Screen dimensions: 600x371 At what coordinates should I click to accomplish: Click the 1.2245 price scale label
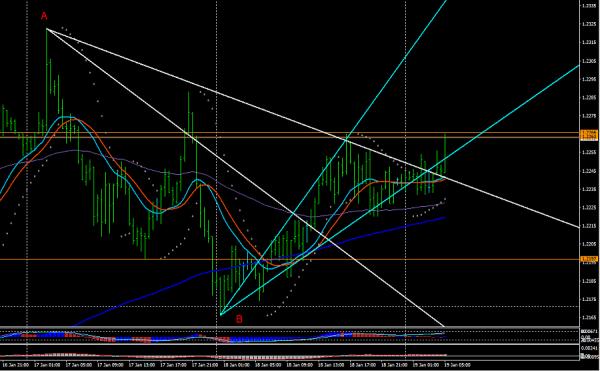589,171
